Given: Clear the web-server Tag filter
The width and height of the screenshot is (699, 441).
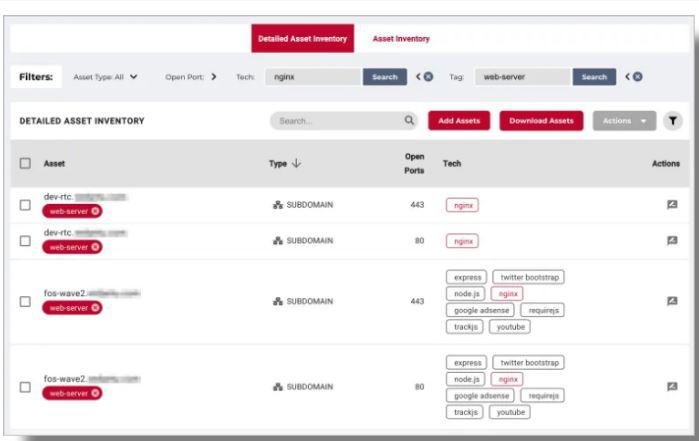Looking at the screenshot, I should (x=638, y=77).
